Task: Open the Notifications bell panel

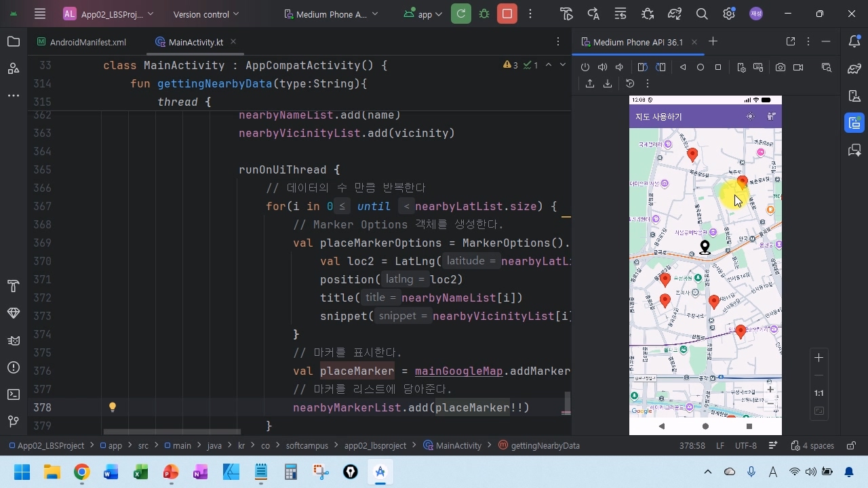Action: coord(854,41)
